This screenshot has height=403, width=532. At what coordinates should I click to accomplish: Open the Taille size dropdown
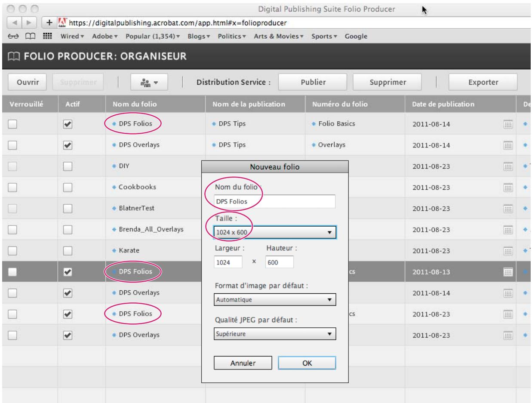point(274,232)
